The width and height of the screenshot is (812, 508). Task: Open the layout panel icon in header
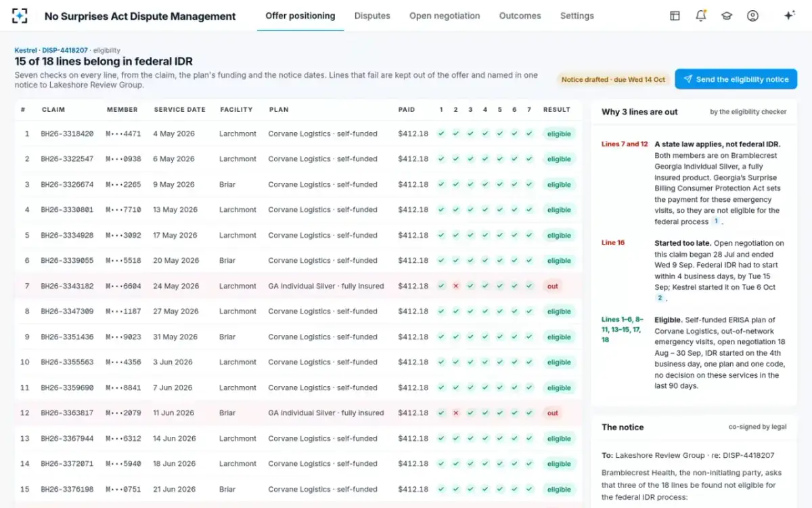(675, 16)
